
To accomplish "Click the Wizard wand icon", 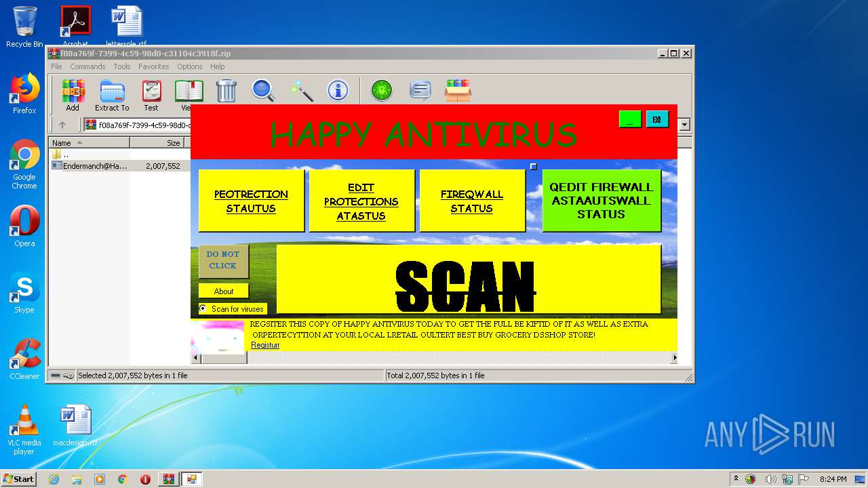I will coord(301,91).
